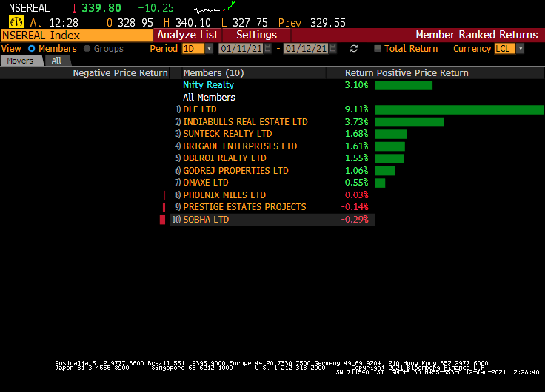Click the red down arrow next to NSEREAL
Image resolution: width=545 pixels, height=392 pixels.
click(x=73, y=8)
